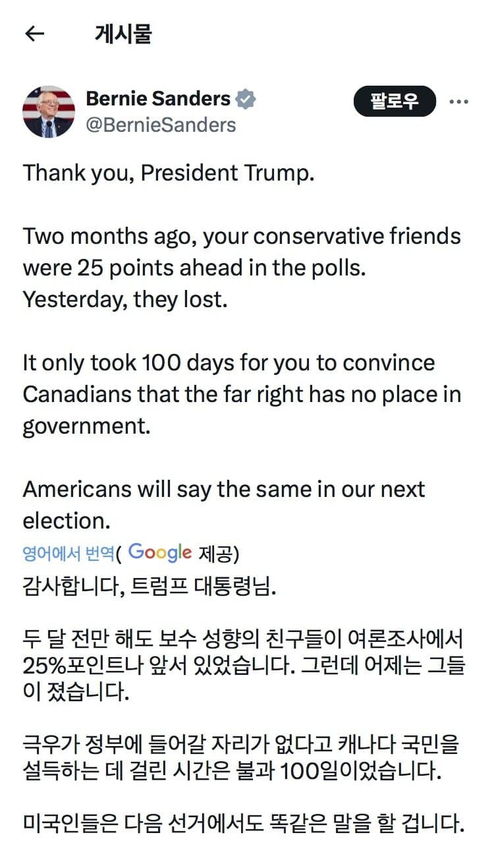Tap the paragraph starting 'It only took 100 days'
Image resolution: width=494 pixels, height=868 pixels.
242,395
